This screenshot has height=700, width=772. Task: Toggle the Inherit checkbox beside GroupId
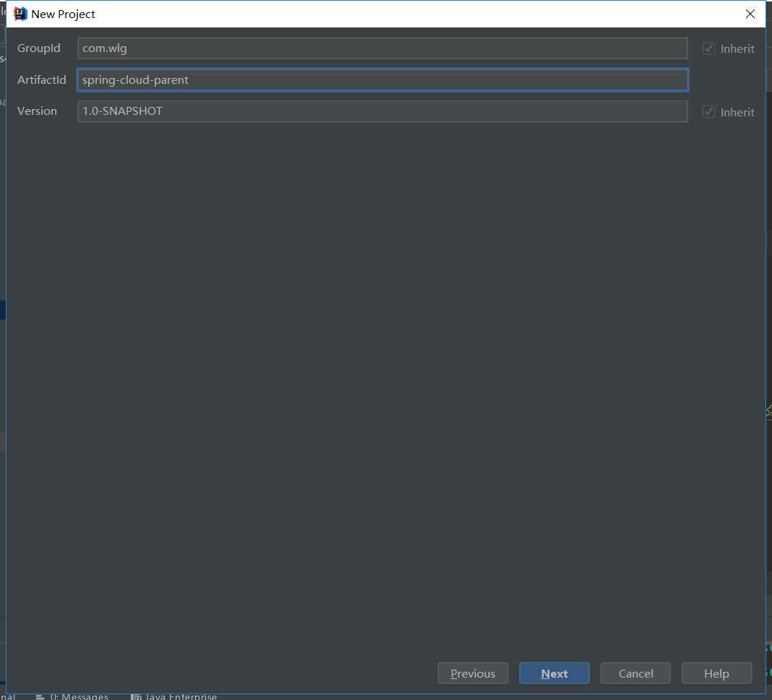(708, 49)
